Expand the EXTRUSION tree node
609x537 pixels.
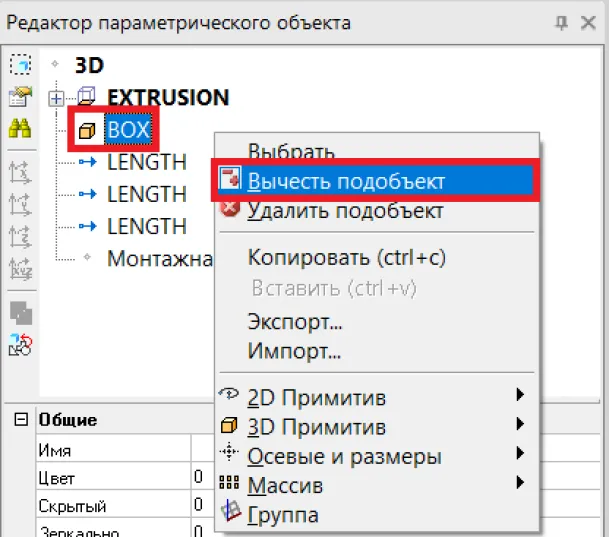(56, 98)
